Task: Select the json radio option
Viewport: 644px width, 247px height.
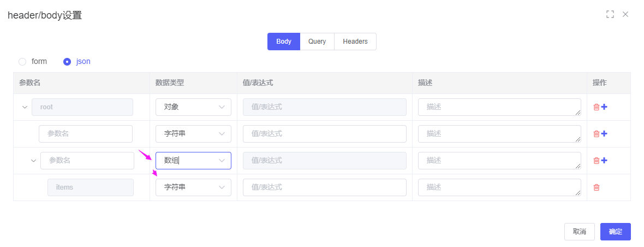Action: 67,62
